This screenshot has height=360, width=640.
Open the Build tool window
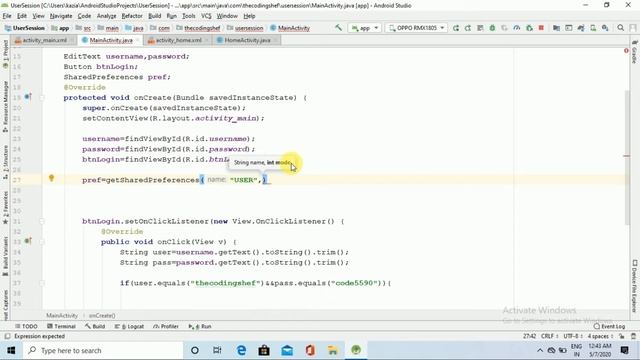95,326
